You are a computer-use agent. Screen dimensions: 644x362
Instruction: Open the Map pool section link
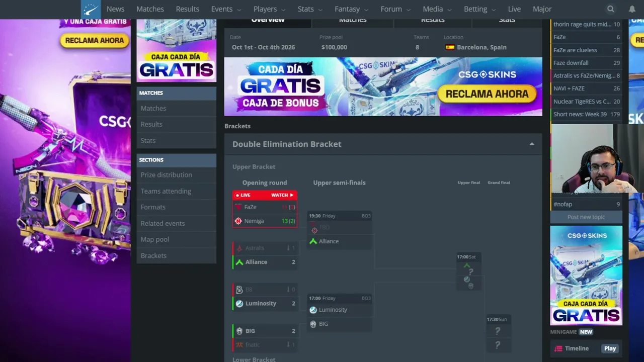click(x=154, y=239)
